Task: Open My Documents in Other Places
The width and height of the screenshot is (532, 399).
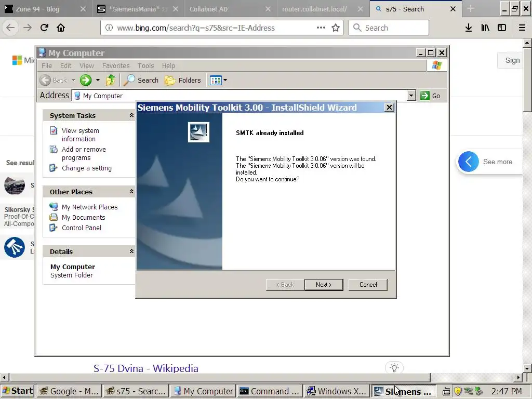Action: click(x=84, y=218)
